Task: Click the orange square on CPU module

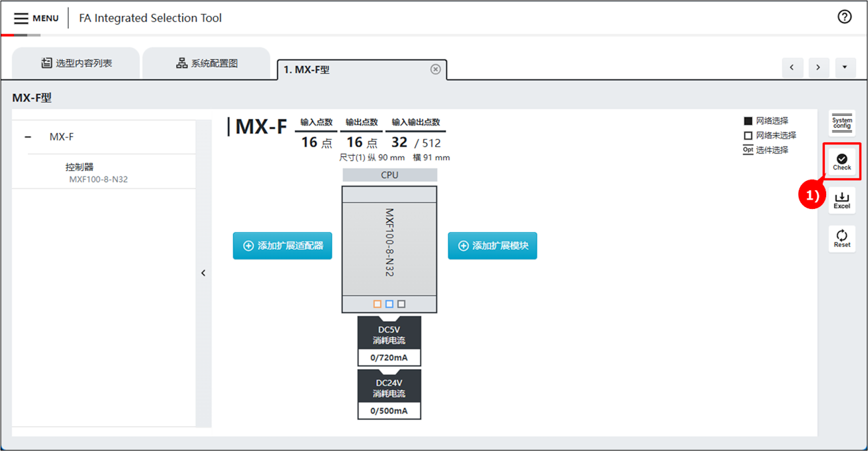Action: [377, 304]
